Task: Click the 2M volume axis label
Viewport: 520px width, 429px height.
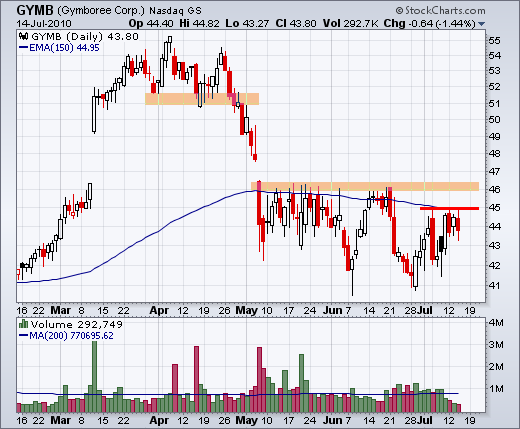Action: coord(496,367)
